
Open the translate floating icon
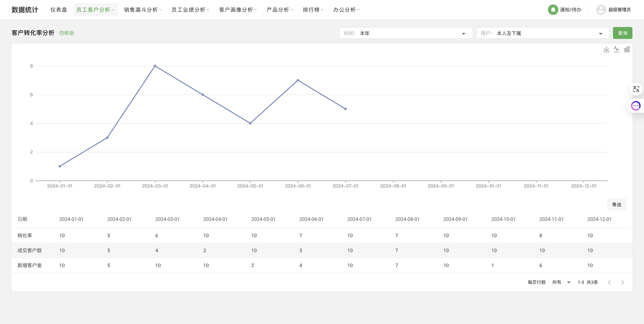pos(636,89)
